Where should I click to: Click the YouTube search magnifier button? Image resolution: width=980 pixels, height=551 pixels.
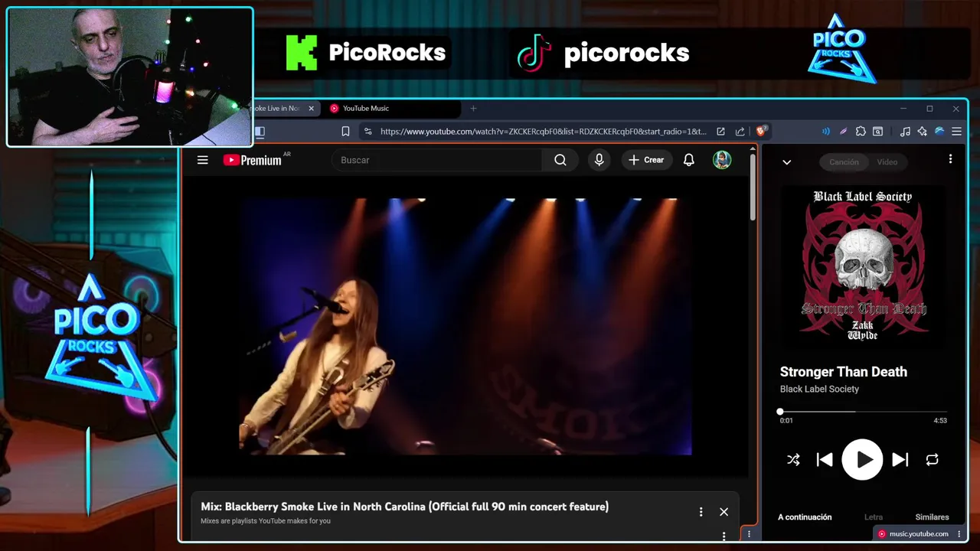coord(560,160)
